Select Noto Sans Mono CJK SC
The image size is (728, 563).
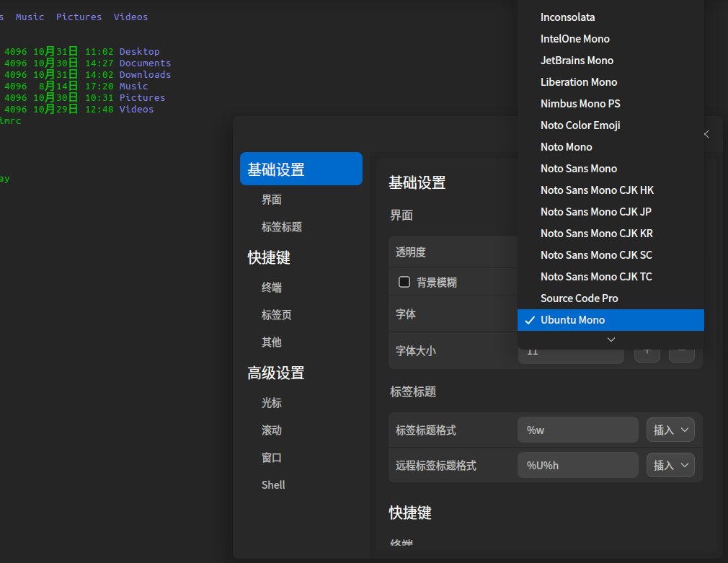(611, 255)
